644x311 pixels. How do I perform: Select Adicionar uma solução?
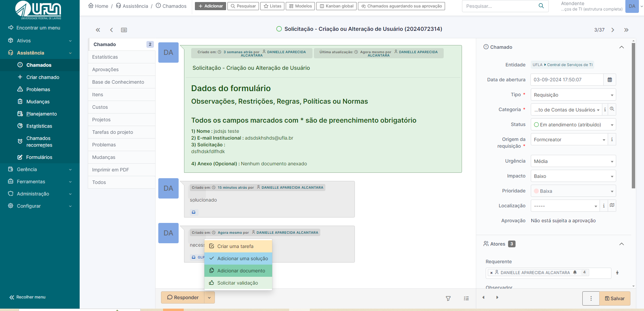[x=238, y=258]
